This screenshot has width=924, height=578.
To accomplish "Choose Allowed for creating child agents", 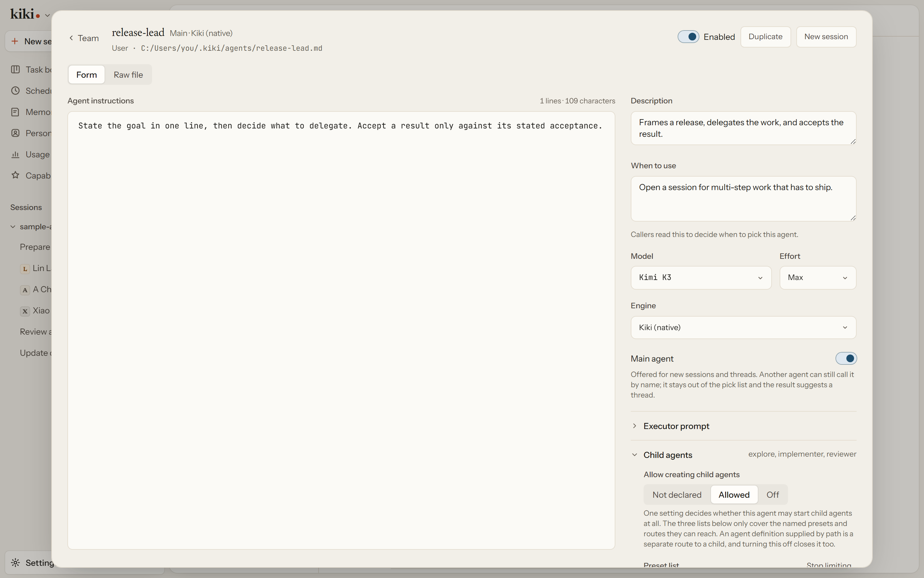I will click(x=734, y=495).
